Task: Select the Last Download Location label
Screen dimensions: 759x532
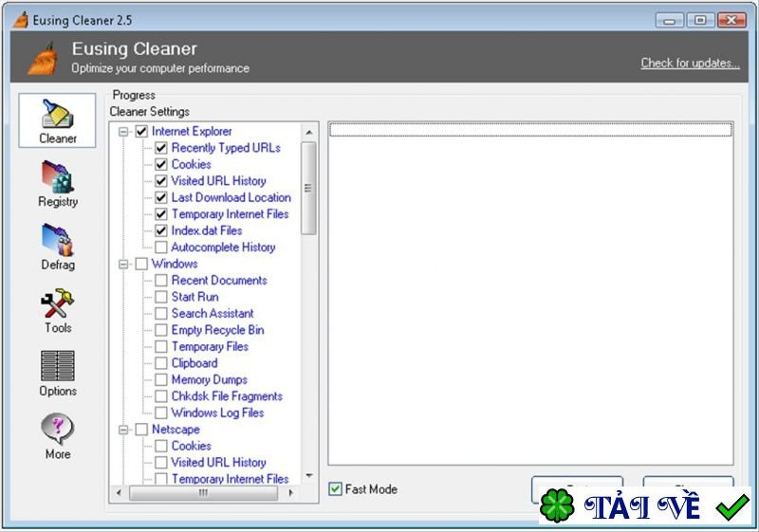Action: [x=231, y=197]
